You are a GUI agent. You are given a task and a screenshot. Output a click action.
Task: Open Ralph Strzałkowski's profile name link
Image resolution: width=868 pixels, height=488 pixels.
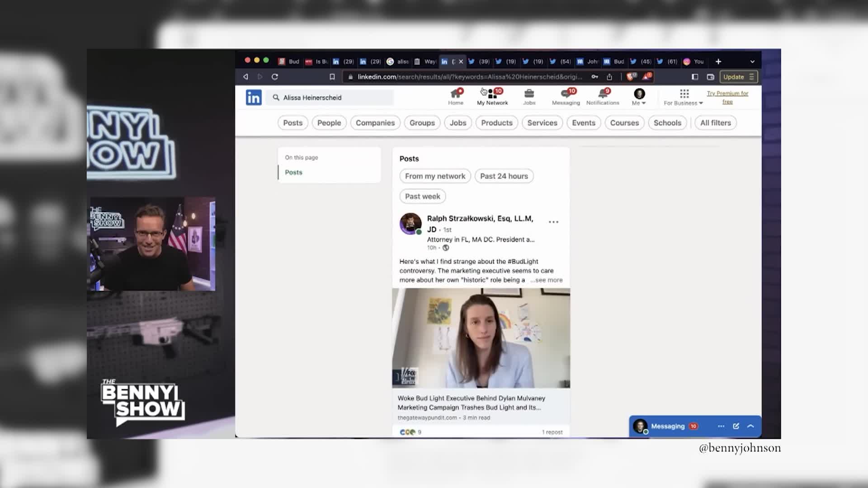[x=480, y=224]
